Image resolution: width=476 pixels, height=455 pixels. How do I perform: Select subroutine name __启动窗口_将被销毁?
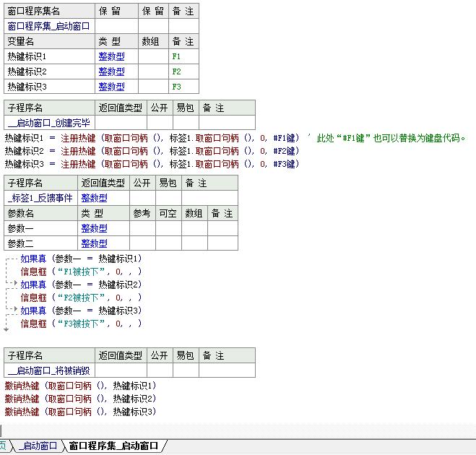pos(50,370)
